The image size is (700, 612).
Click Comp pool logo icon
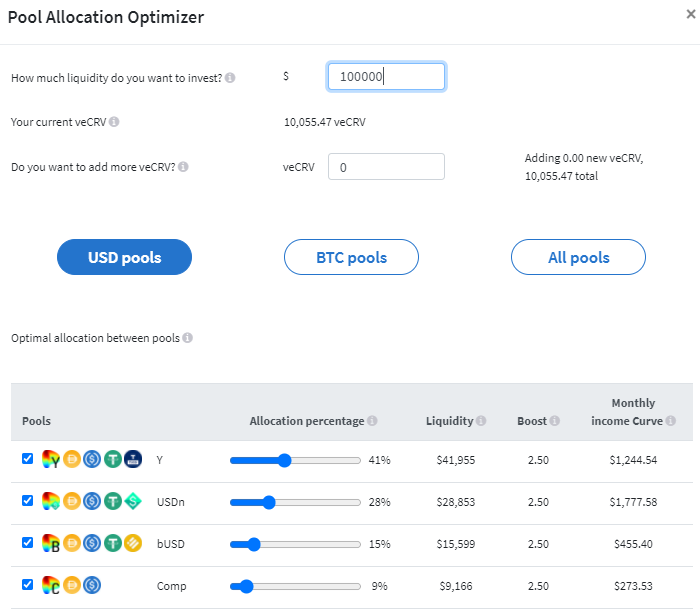click(50, 585)
